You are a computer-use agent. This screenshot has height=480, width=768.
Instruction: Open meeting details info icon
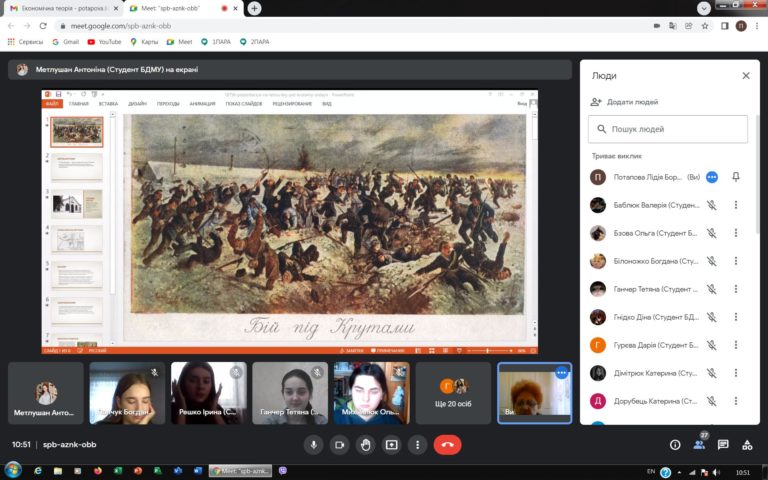[x=675, y=445]
